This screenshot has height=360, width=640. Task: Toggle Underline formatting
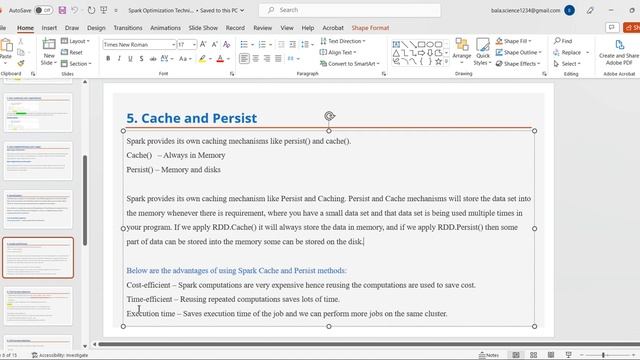tap(130, 59)
